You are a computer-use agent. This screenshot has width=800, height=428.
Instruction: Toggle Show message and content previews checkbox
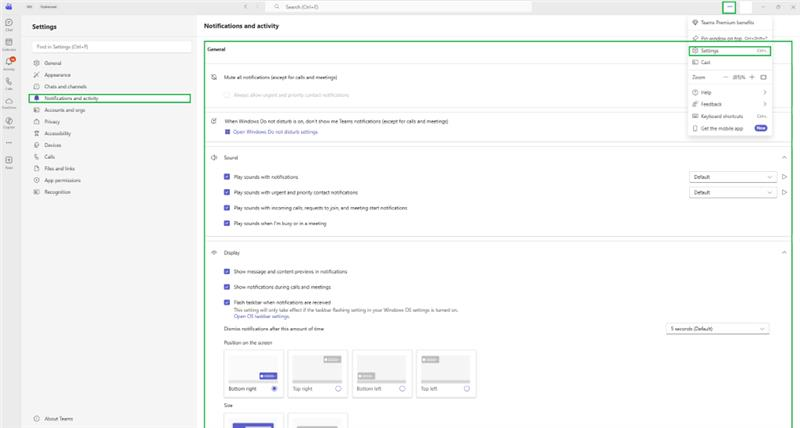click(227, 272)
